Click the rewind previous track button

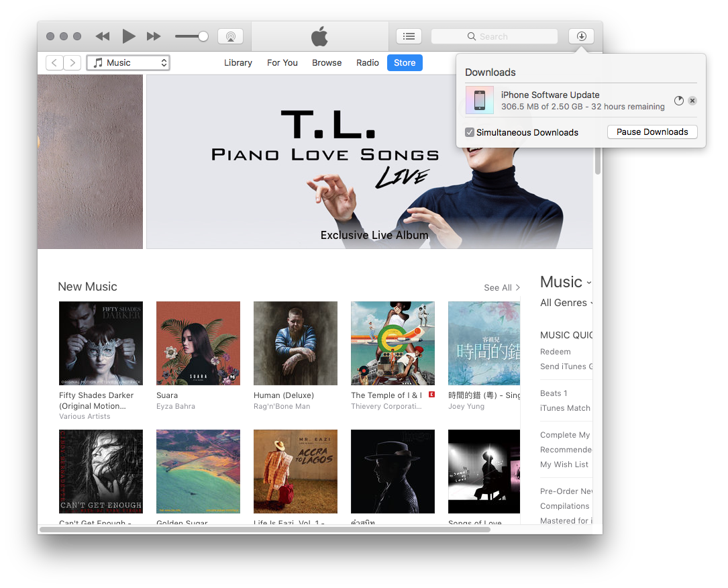(x=102, y=36)
